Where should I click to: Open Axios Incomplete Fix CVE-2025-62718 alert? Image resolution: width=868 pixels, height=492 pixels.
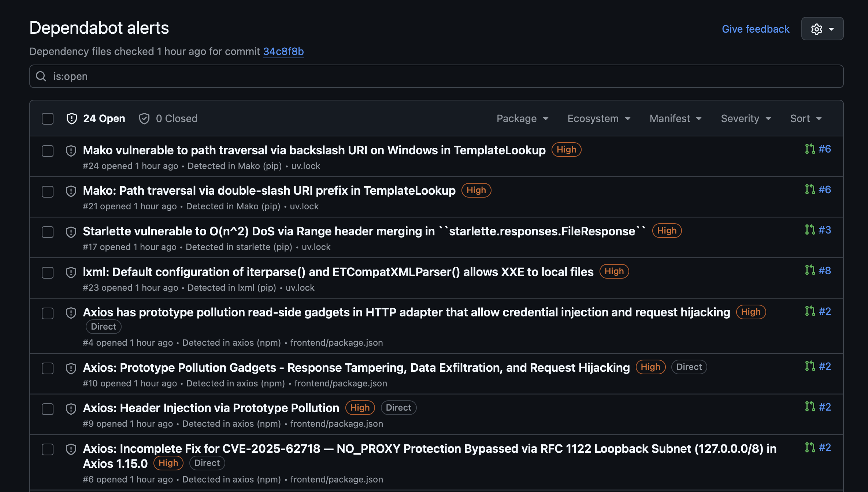(430, 456)
